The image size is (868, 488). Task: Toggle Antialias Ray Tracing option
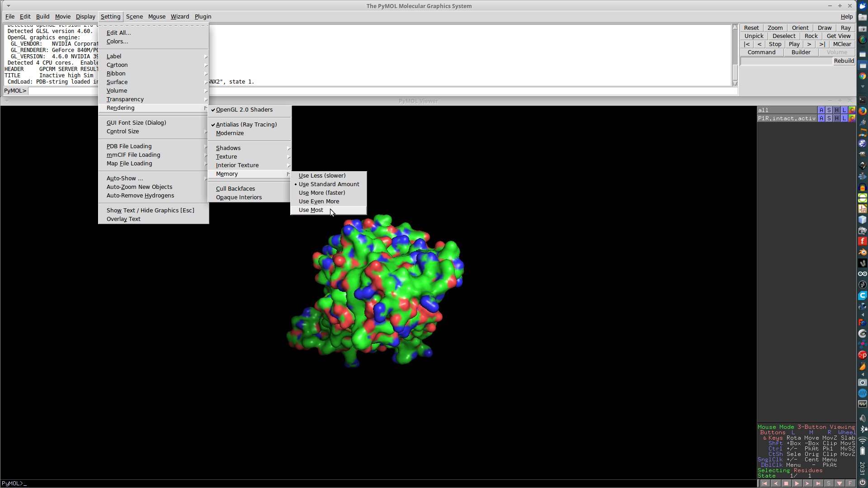246,124
